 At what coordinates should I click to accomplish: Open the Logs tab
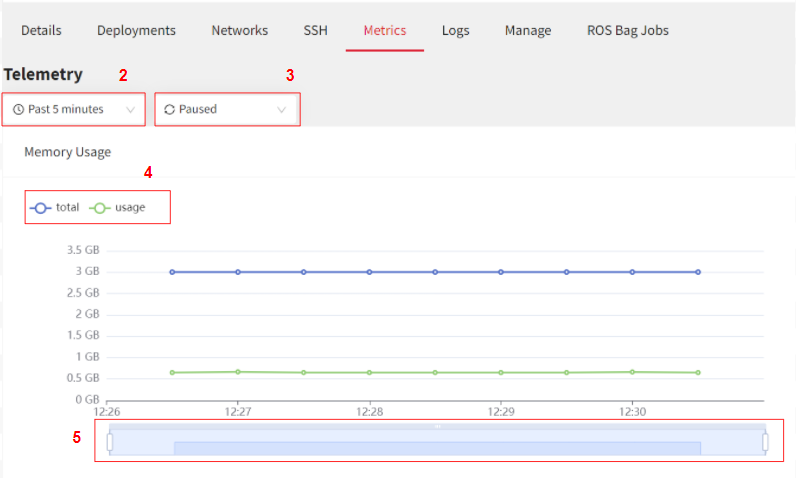(x=455, y=30)
